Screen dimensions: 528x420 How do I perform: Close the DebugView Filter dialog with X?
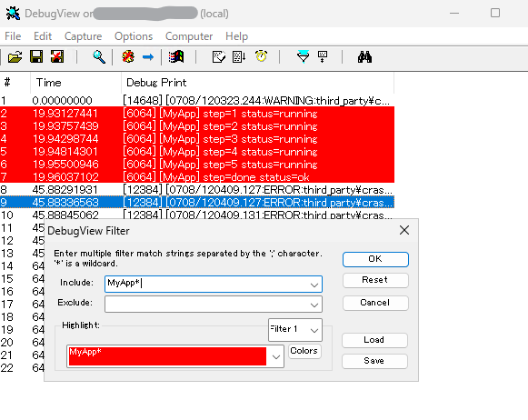(x=404, y=230)
